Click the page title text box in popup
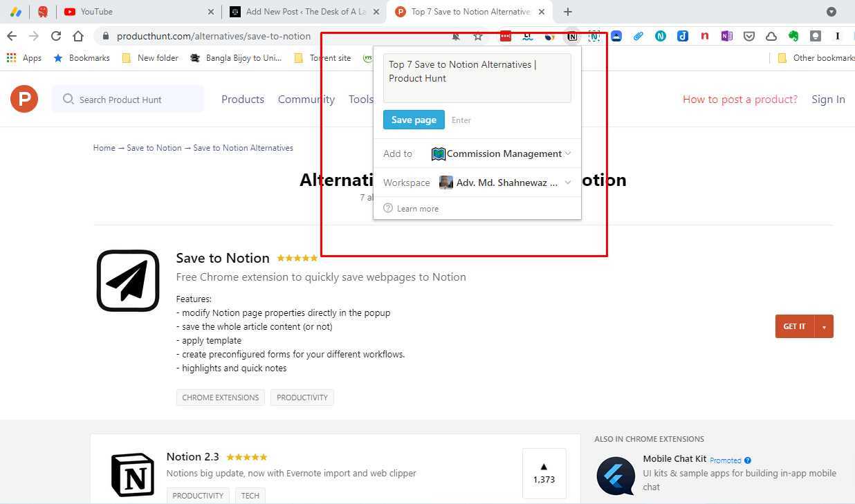The image size is (855, 504). click(477, 78)
